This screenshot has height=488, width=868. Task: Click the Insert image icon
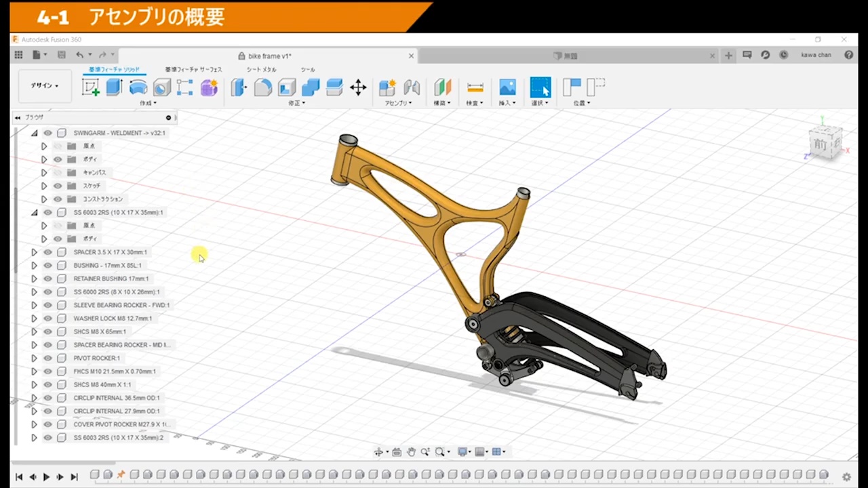click(507, 87)
